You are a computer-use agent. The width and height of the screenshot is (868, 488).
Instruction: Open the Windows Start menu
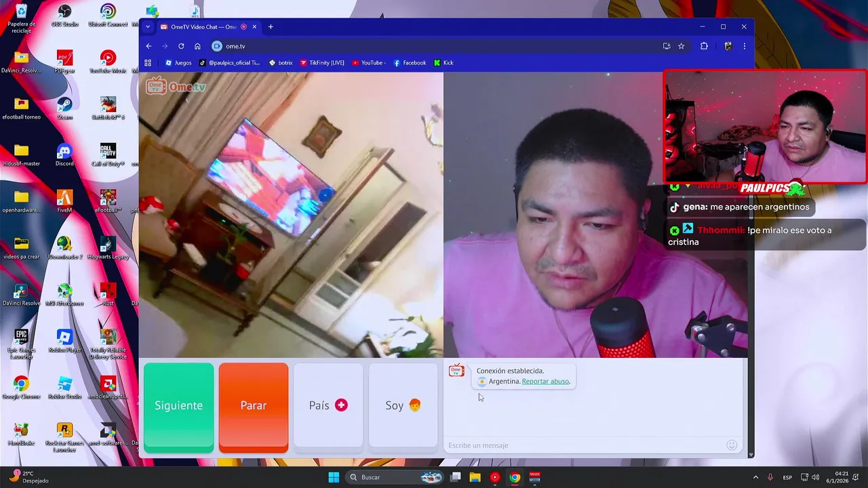(334, 477)
